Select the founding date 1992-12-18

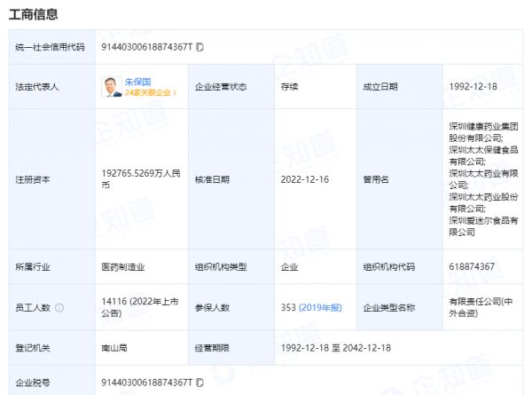(x=473, y=87)
